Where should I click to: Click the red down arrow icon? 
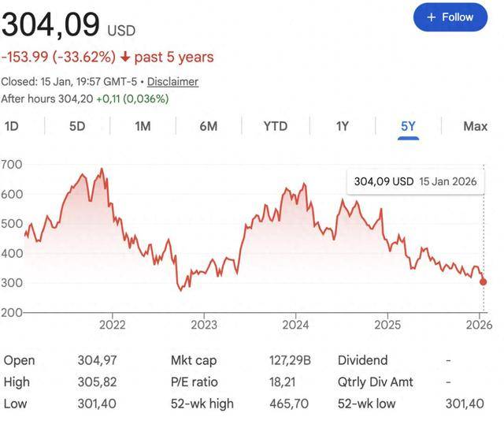point(125,57)
